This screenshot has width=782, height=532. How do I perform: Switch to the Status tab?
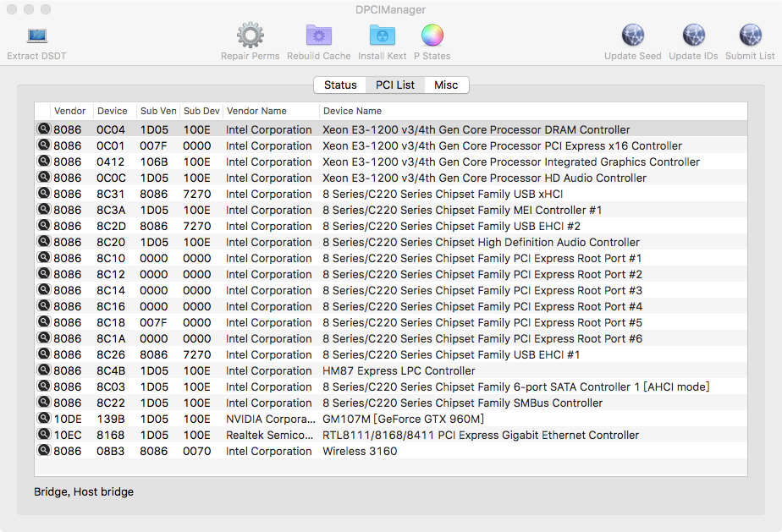(x=340, y=85)
